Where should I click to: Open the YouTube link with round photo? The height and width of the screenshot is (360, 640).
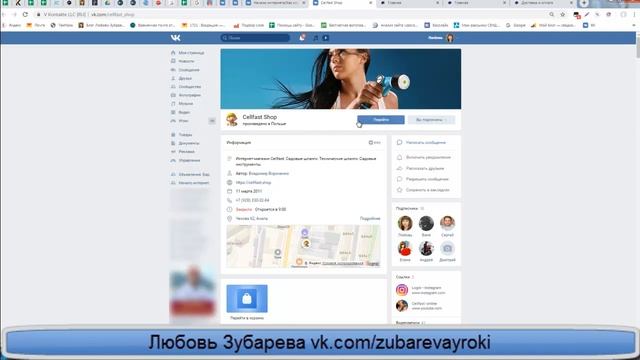click(402, 305)
